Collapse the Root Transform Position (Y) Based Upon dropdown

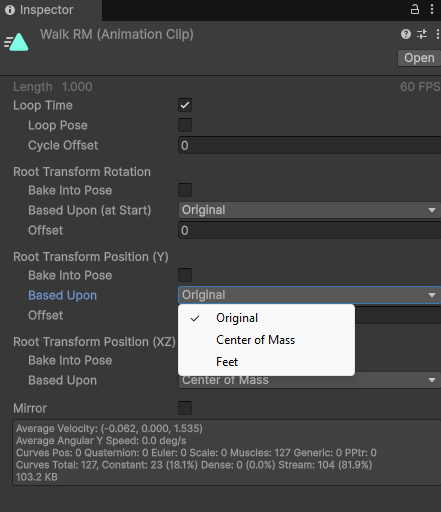(310, 295)
